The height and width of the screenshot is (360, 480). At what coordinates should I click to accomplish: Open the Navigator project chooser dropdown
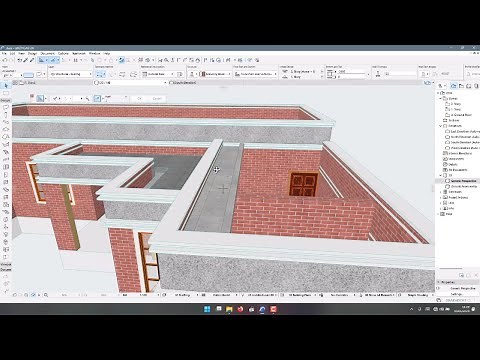pos(441,86)
